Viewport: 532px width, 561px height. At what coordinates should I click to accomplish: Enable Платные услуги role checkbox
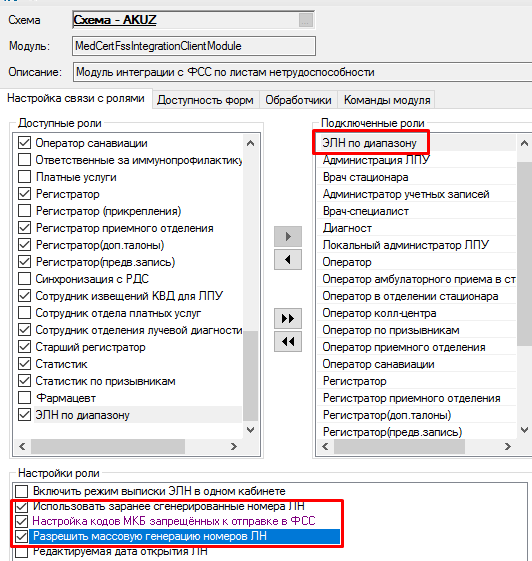[x=24, y=177]
